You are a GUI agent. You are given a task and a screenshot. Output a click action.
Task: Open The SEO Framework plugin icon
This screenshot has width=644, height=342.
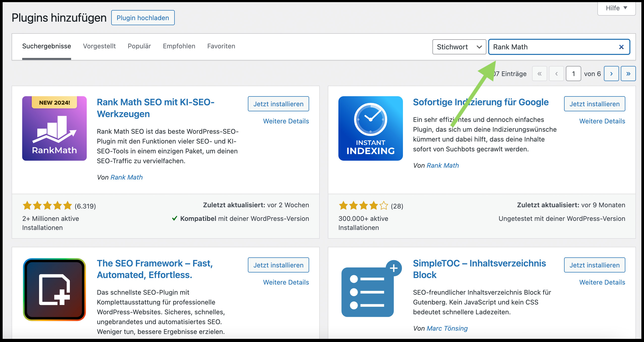(54, 290)
